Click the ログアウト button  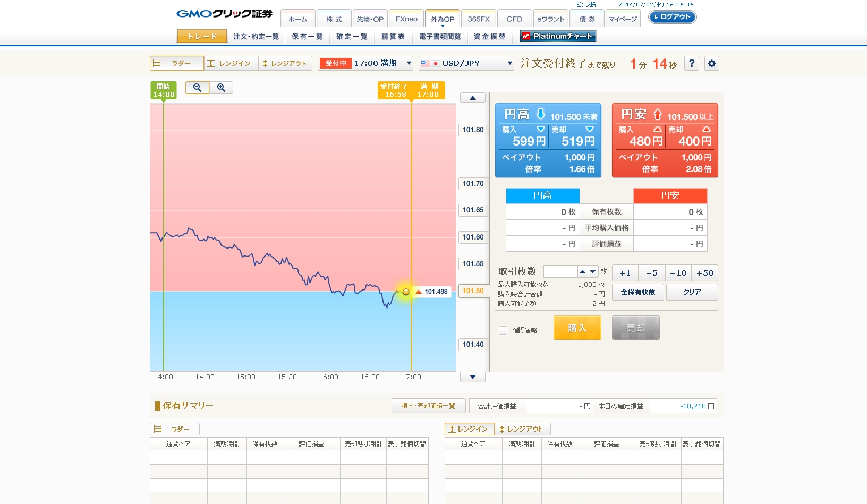coord(672,17)
